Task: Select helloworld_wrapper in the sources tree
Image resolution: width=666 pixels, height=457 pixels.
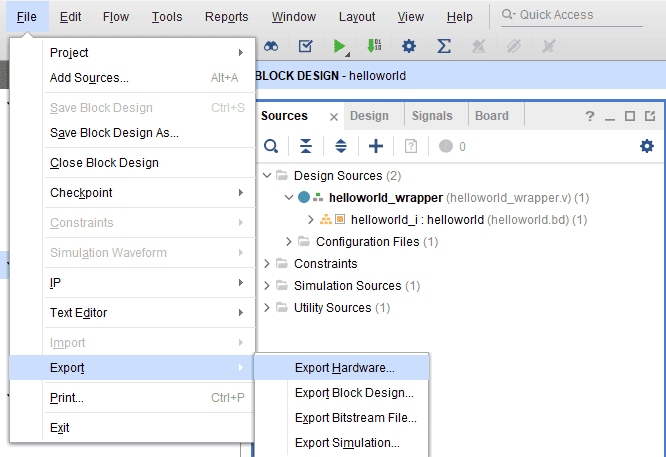Action: click(x=385, y=198)
